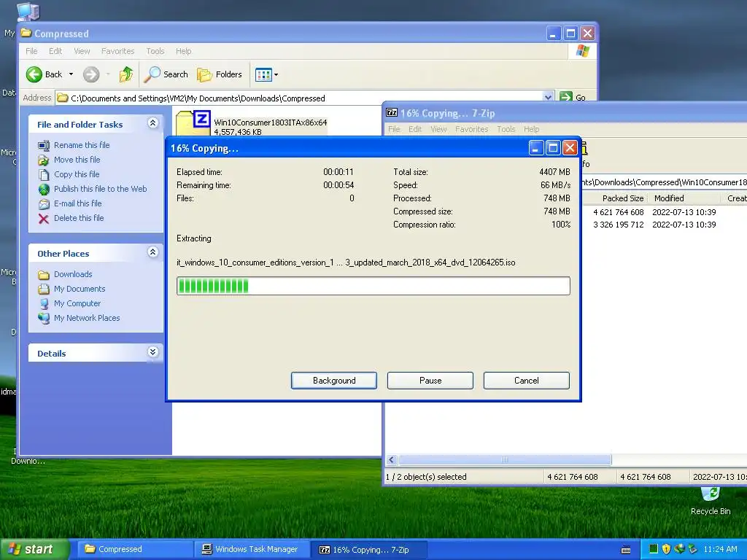Open the Search magnifier in toolbar
The image size is (747, 560).
[152, 74]
